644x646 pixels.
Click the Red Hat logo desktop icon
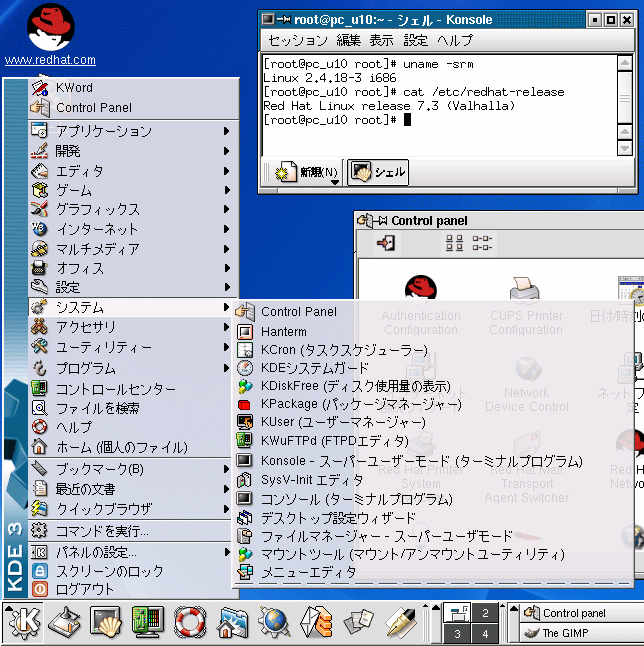coord(50,27)
